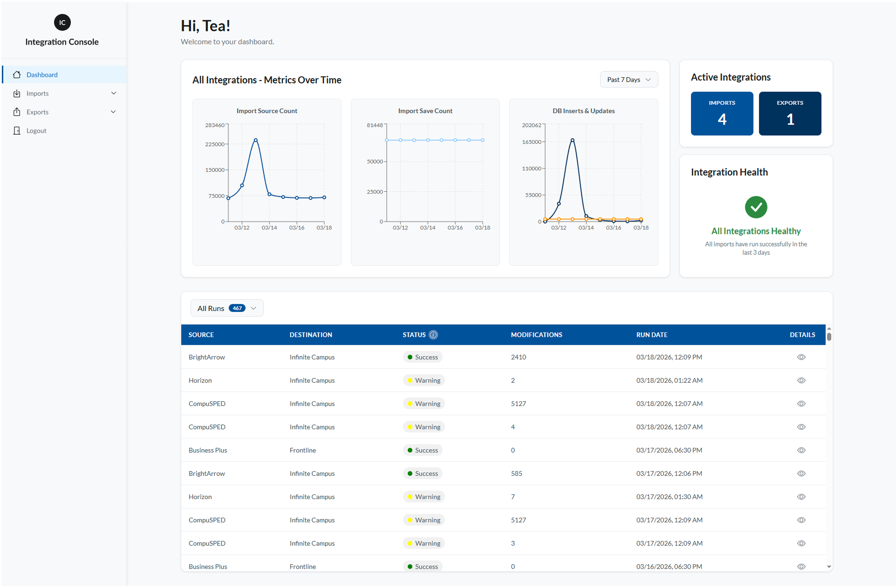Click the DB Inserts & Updates chart title
The image size is (896, 588).
(583, 111)
